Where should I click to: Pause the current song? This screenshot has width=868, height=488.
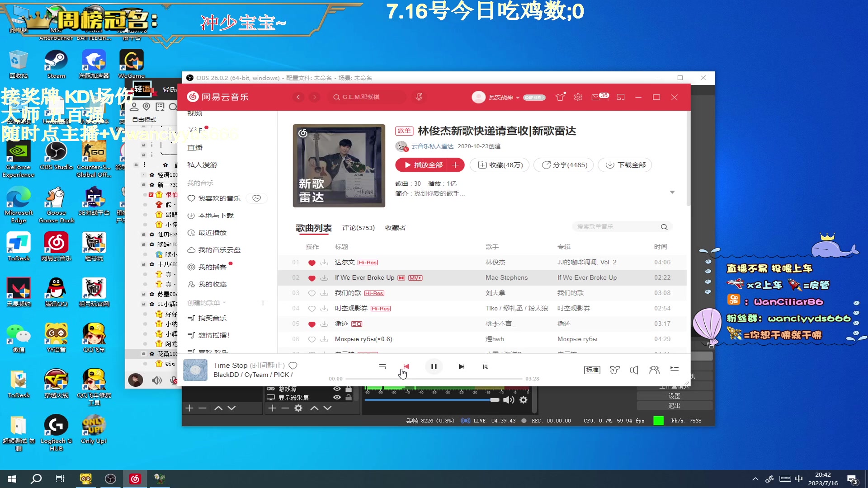pos(434,366)
